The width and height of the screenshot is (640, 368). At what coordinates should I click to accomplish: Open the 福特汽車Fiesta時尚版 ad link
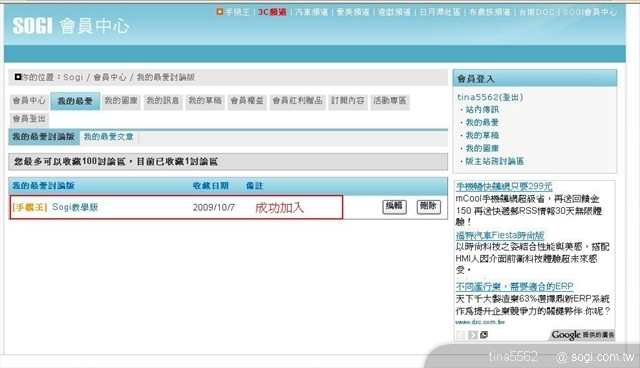point(500,235)
